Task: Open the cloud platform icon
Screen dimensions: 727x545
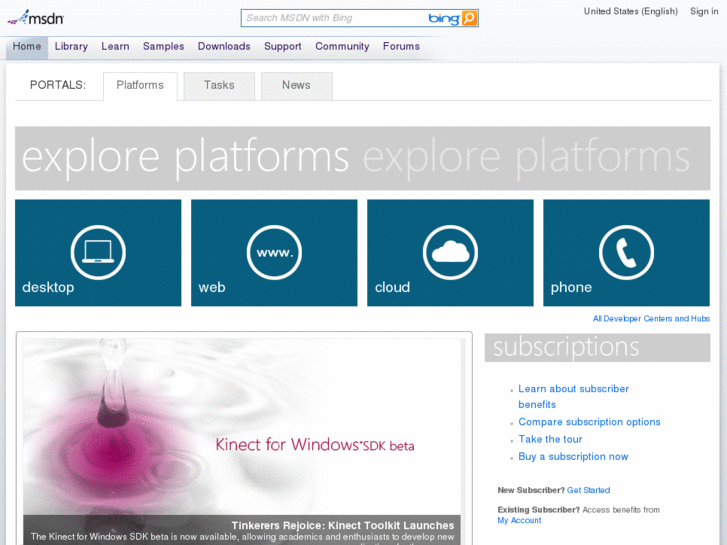Action: pos(450,252)
